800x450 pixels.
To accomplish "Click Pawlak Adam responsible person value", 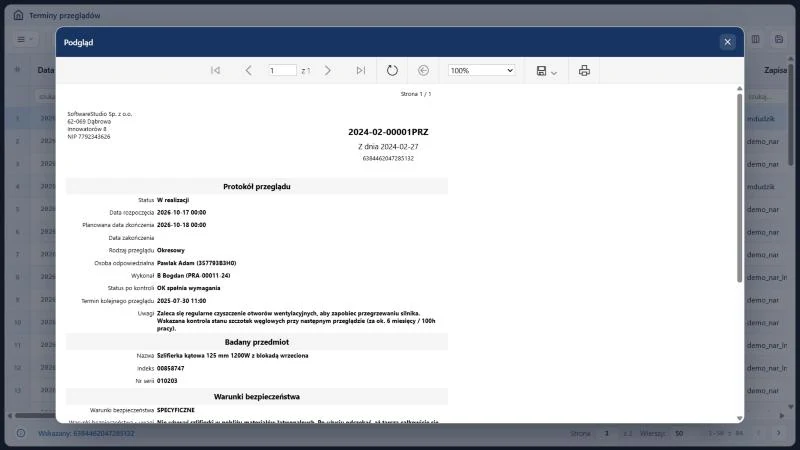I will [x=196, y=263].
